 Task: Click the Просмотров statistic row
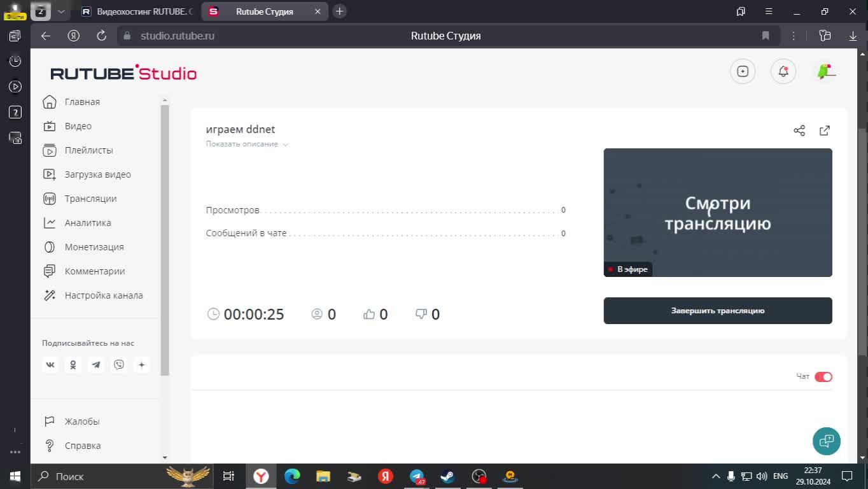(386, 210)
